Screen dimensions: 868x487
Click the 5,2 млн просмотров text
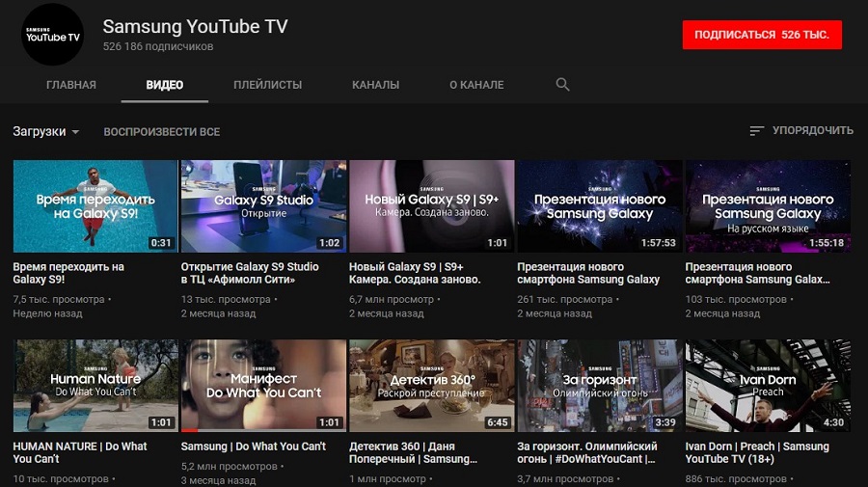tap(230, 467)
